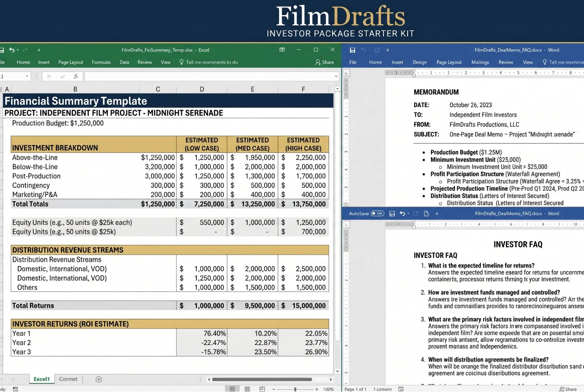Screen dimensions: 584x392
Task: Click the proofing icon in Word status bar
Action: click(401, 389)
